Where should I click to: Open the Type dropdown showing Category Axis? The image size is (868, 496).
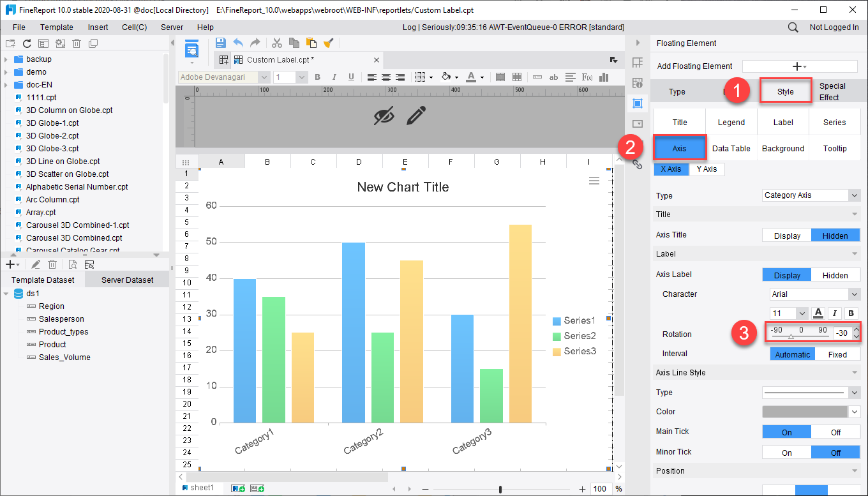click(x=811, y=195)
